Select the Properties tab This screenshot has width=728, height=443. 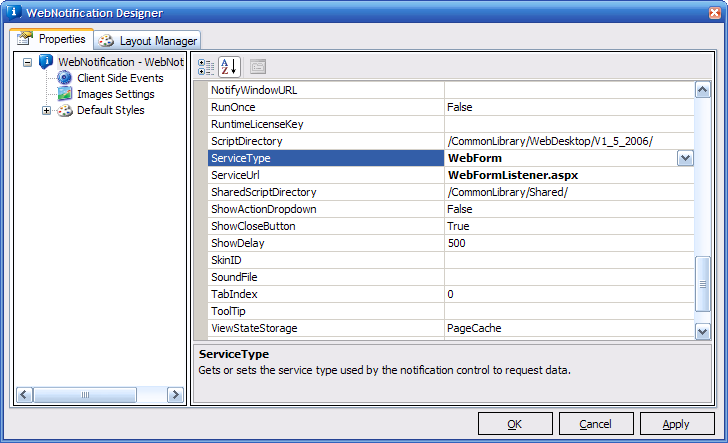(52, 39)
